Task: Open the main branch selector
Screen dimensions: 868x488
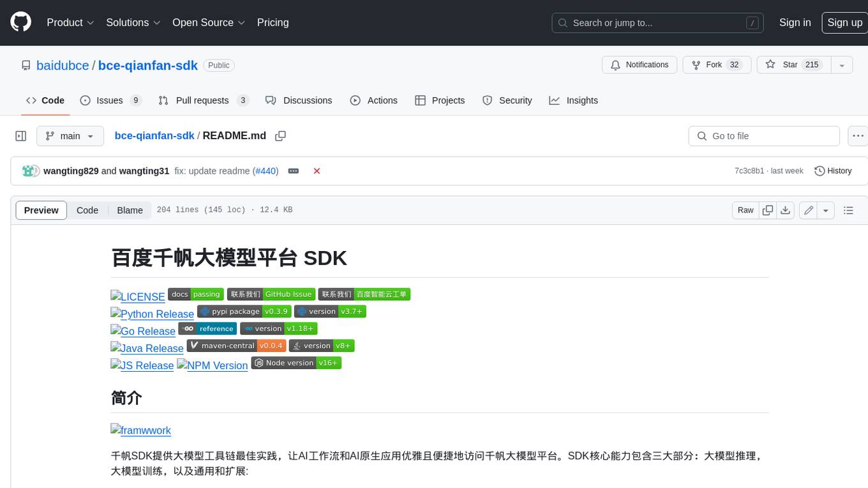Action: [x=70, y=136]
